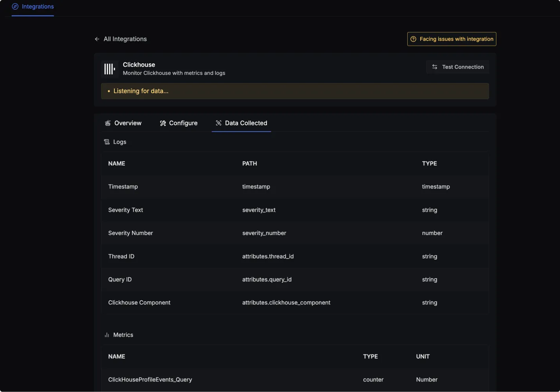Click the number type cell

(x=432, y=233)
